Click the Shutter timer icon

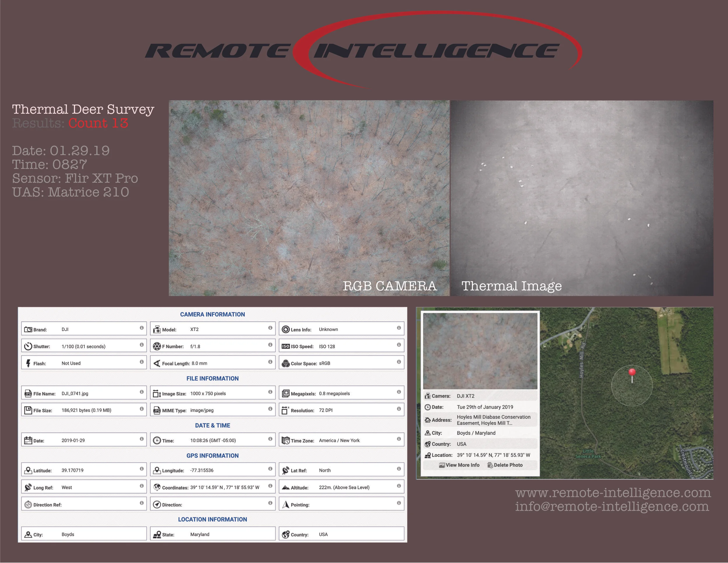[28, 346]
